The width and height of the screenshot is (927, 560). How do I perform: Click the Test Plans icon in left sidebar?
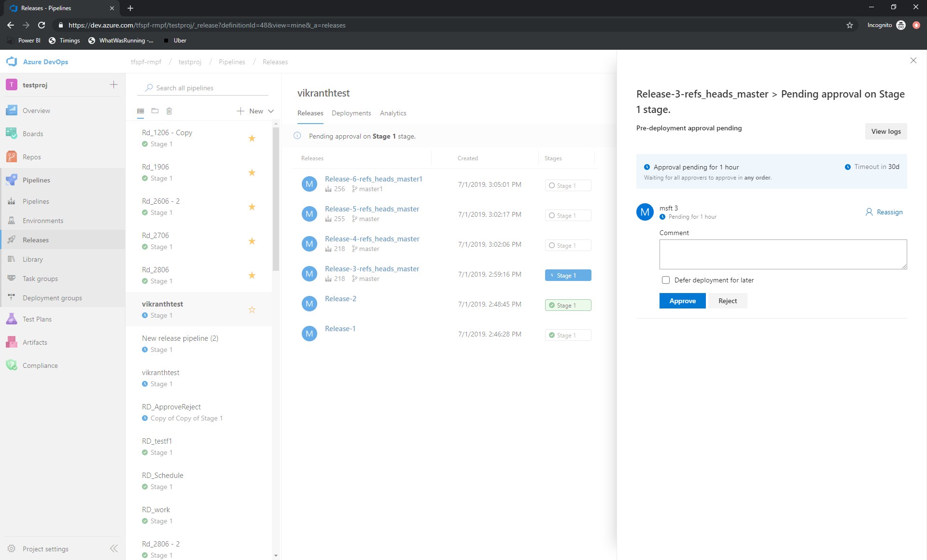coord(12,319)
